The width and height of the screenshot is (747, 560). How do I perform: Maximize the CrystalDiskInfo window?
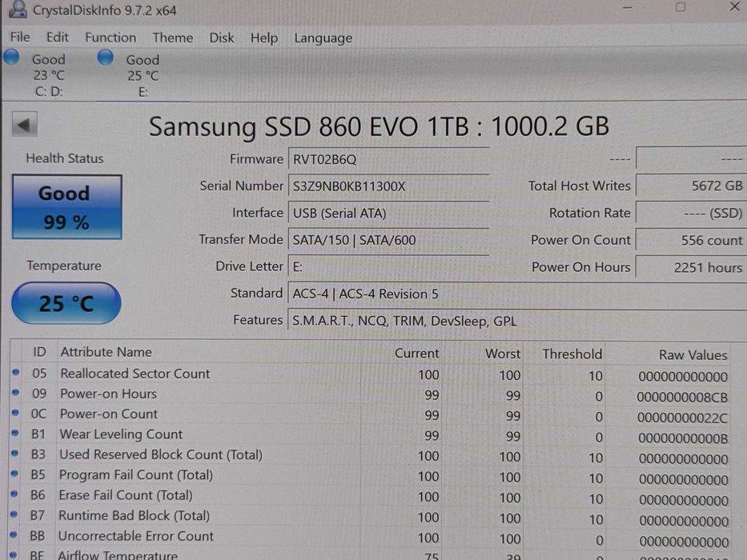[x=681, y=6]
